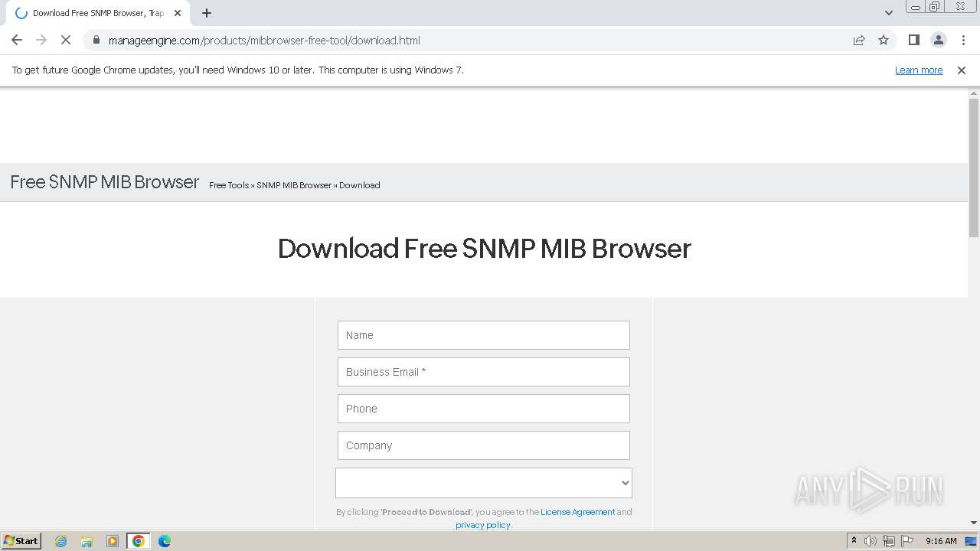The width and height of the screenshot is (980, 551).
Task: Open the Learn more link
Action: 919,70
